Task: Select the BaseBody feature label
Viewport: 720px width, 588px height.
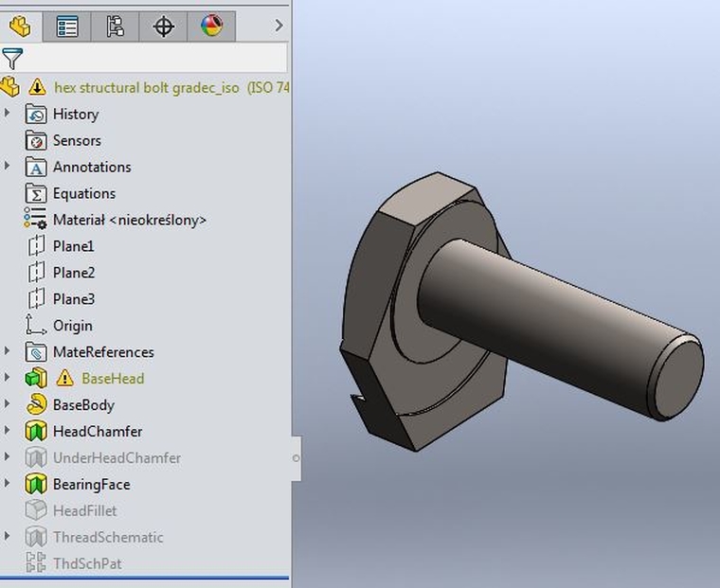Action: click(x=83, y=405)
